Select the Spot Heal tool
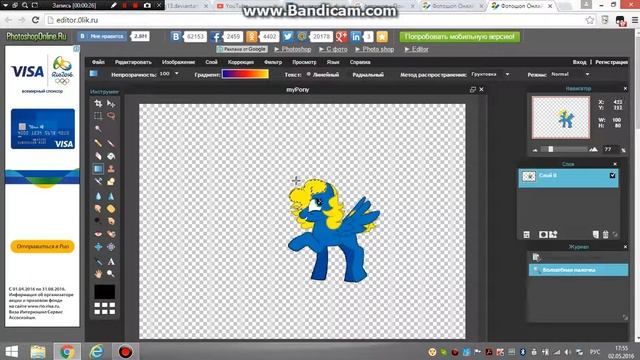This screenshot has height=360, width=640. click(111, 234)
